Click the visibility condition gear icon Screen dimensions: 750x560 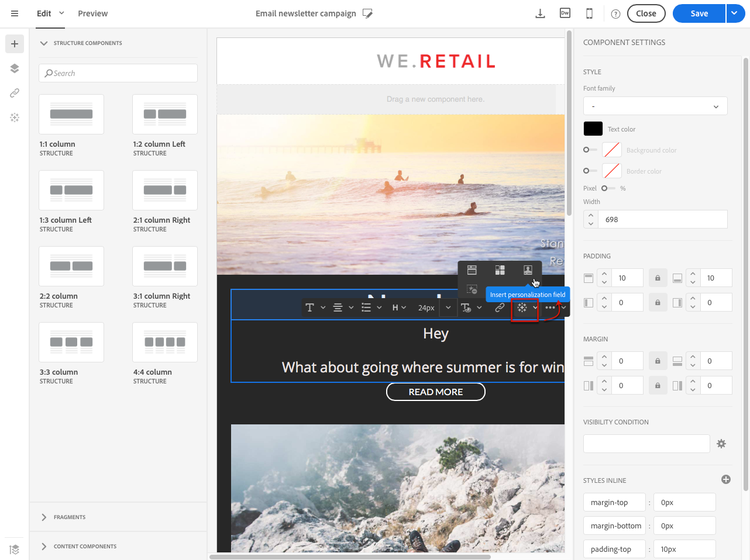click(x=721, y=444)
